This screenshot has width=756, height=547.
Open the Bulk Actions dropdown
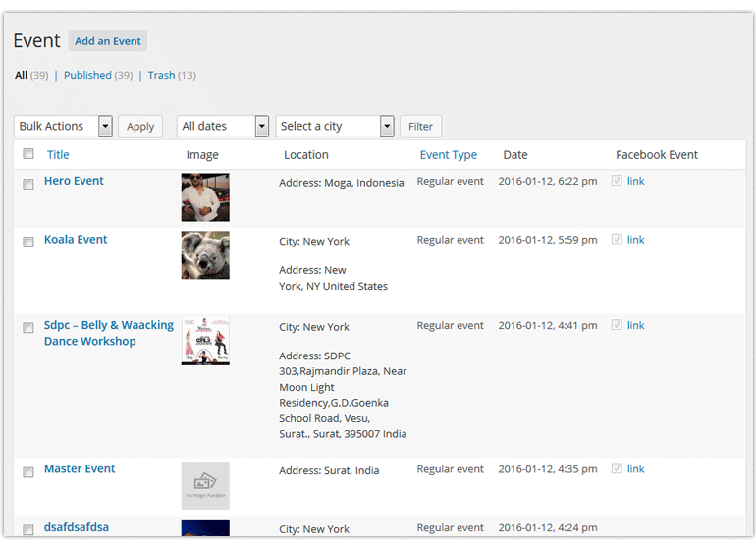click(x=63, y=127)
